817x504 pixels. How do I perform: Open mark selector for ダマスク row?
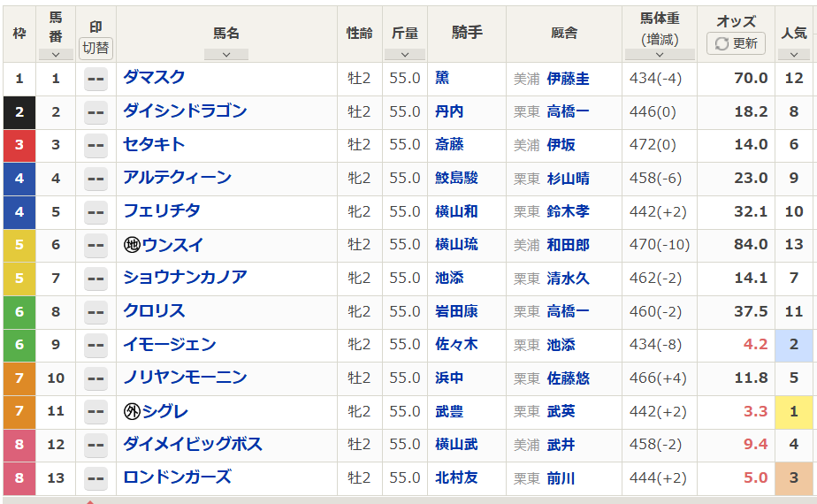[x=95, y=80]
